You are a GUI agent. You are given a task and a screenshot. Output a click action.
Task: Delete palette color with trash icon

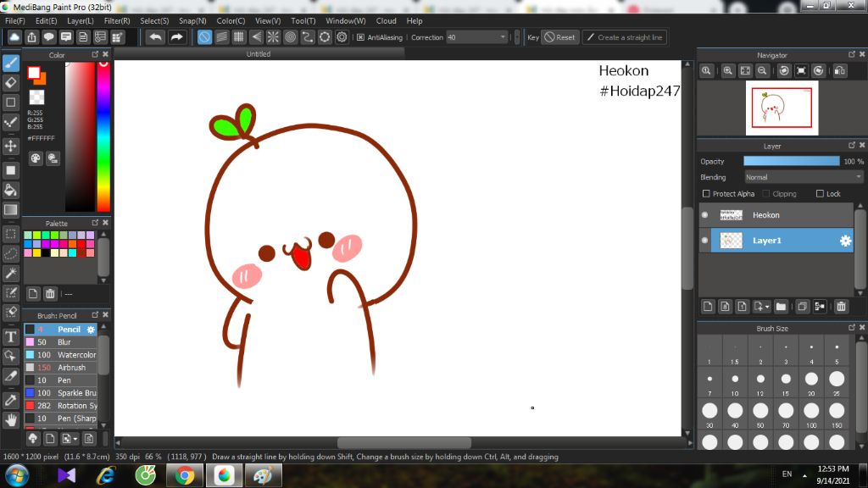click(50, 294)
